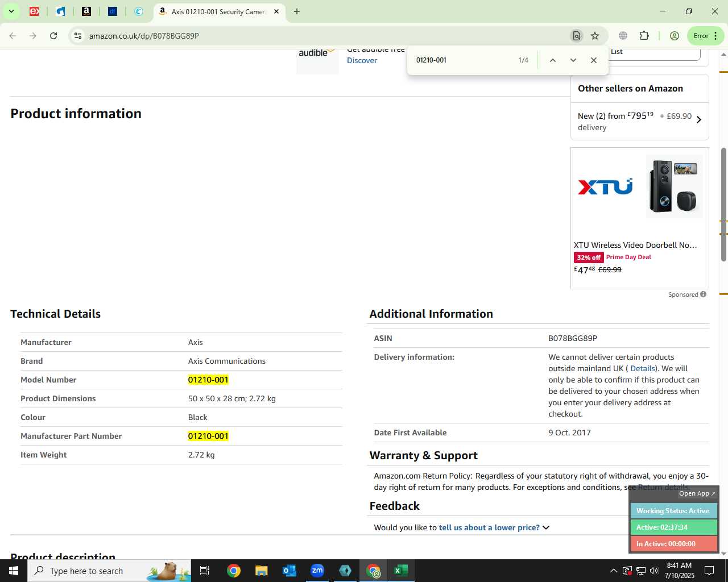Reload the current page
The height and width of the screenshot is (582, 728).
53,36
